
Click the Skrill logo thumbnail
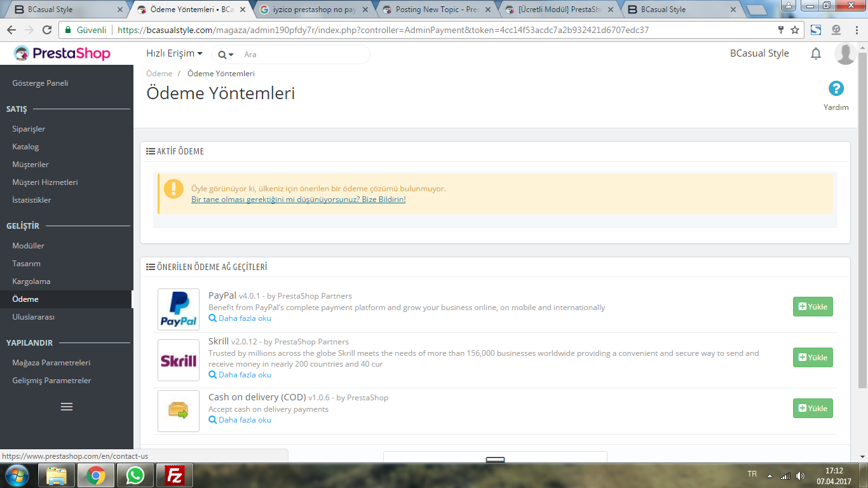pyautogui.click(x=179, y=360)
